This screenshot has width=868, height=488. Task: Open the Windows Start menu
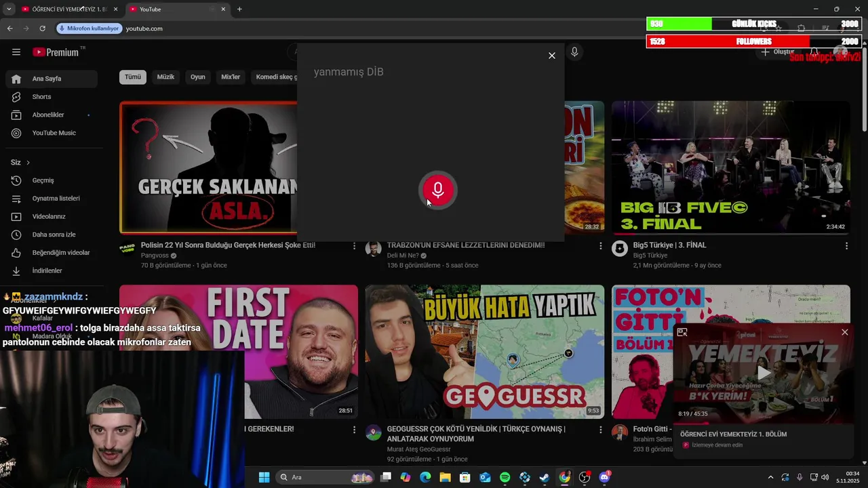pos(264,477)
